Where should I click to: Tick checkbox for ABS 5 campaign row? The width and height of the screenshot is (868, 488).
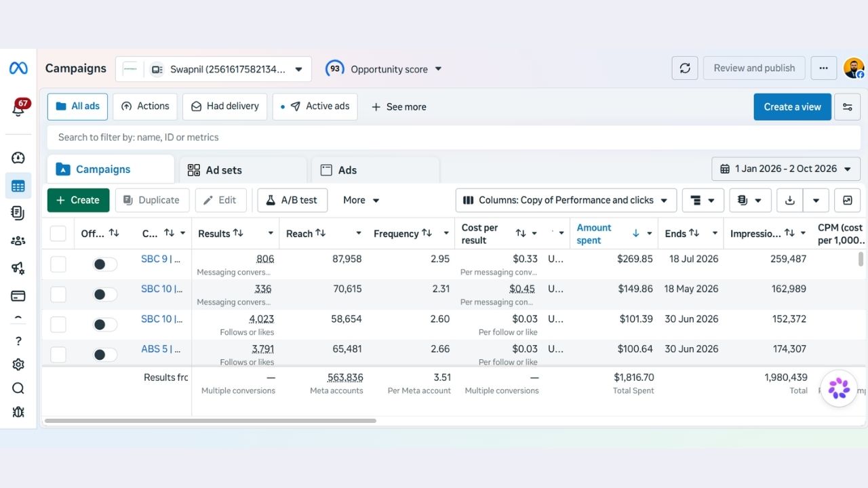pos(58,354)
